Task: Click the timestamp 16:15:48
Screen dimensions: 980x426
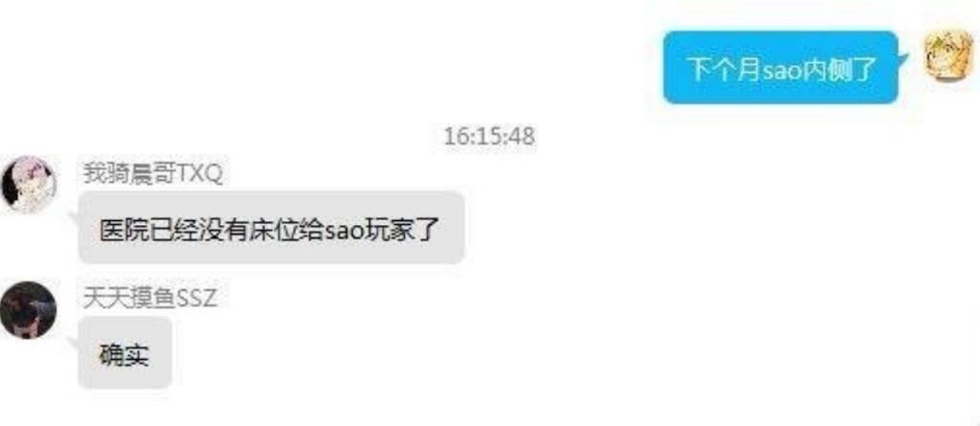Action: (x=489, y=136)
